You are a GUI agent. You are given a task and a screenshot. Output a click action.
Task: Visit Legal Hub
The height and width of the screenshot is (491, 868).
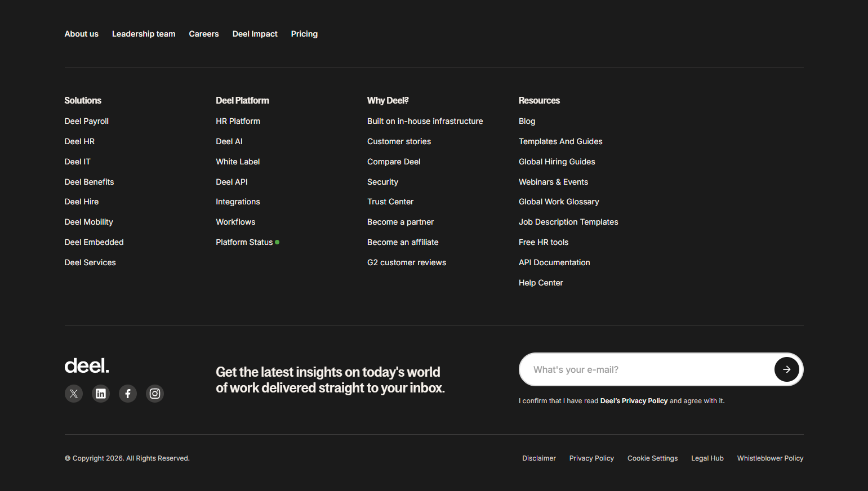click(707, 458)
